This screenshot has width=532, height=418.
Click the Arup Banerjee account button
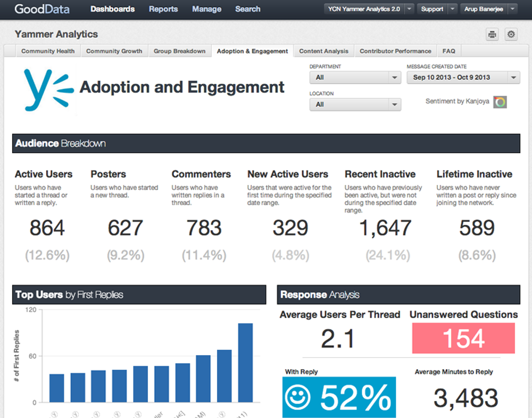coord(484,9)
